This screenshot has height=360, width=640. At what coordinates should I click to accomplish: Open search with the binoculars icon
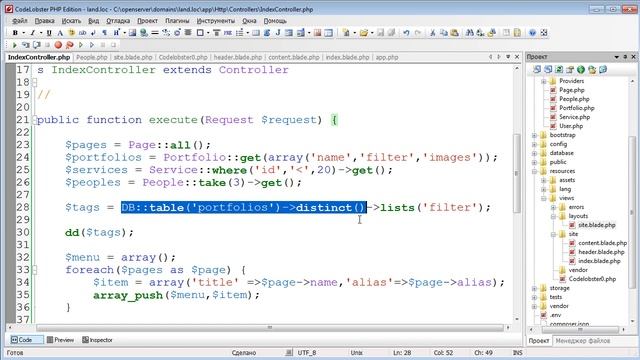pyautogui.click(x=470, y=33)
